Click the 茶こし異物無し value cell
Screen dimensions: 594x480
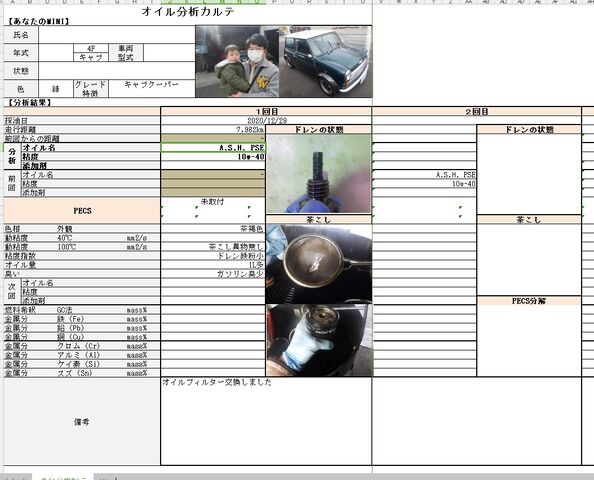tap(213, 247)
